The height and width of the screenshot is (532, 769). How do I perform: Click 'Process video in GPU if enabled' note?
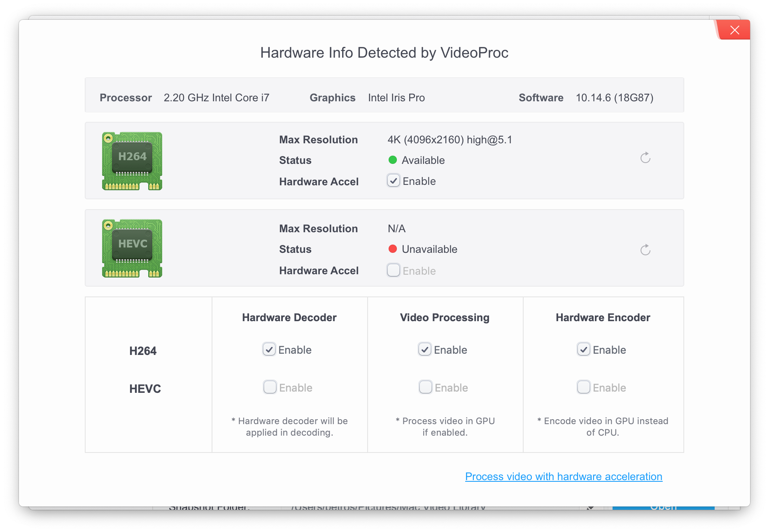[x=445, y=427]
